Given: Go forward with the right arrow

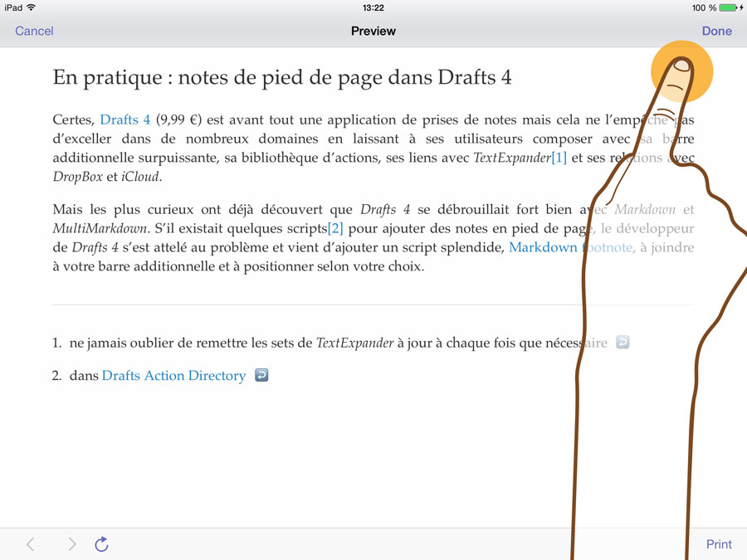Looking at the screenshot, I should tap(72, 543).
